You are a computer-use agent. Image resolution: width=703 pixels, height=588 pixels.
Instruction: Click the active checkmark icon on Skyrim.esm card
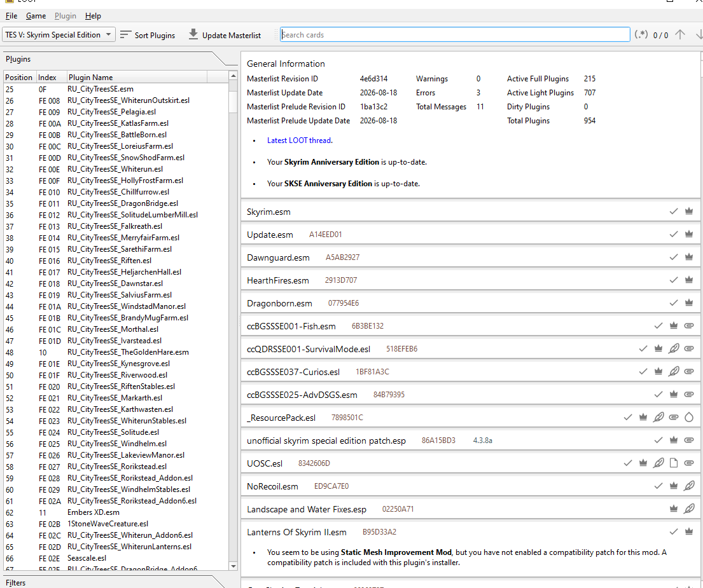(673, 211)
